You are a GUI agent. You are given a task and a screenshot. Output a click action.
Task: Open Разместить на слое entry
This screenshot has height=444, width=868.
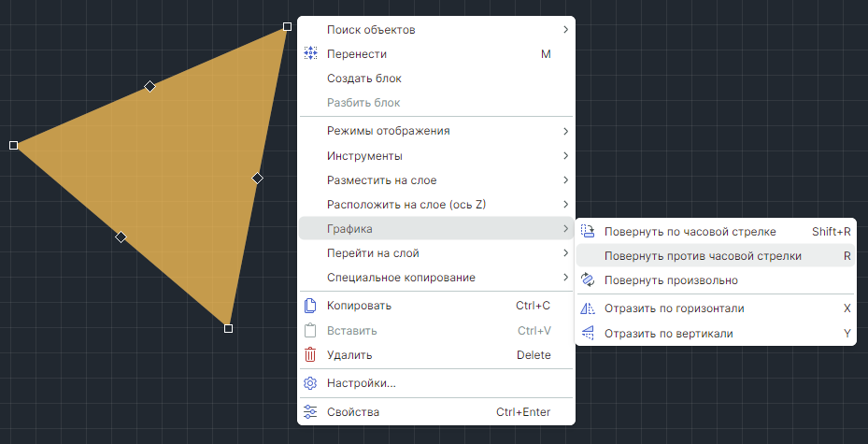point(436,179)
